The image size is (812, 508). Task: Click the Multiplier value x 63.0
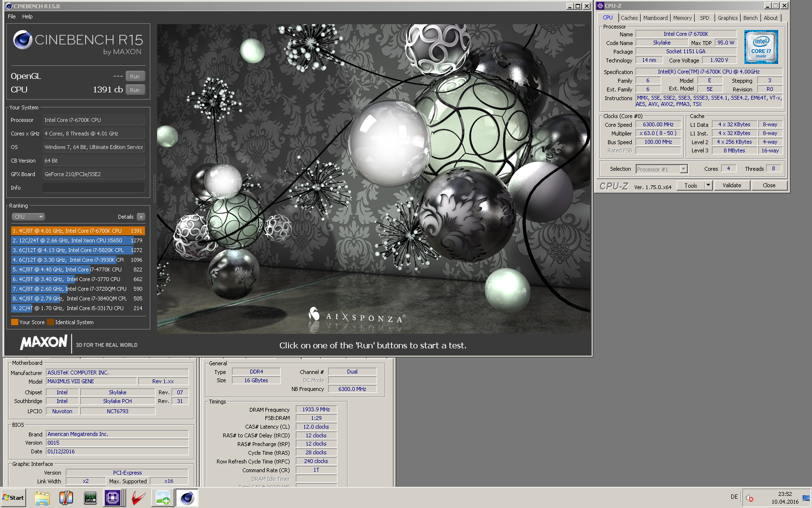coord(658,134)
